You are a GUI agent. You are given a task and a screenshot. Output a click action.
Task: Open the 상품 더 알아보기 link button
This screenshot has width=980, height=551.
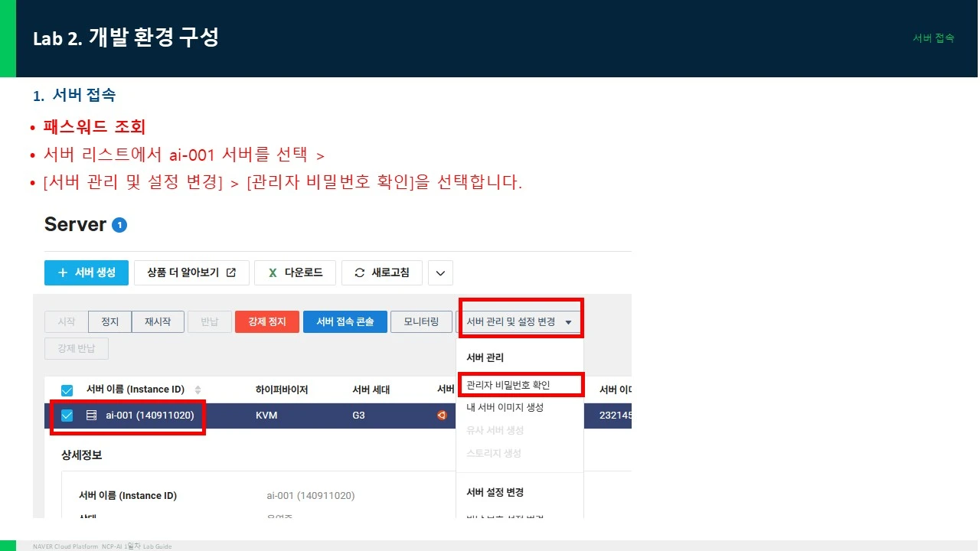(x=191, y=273)
